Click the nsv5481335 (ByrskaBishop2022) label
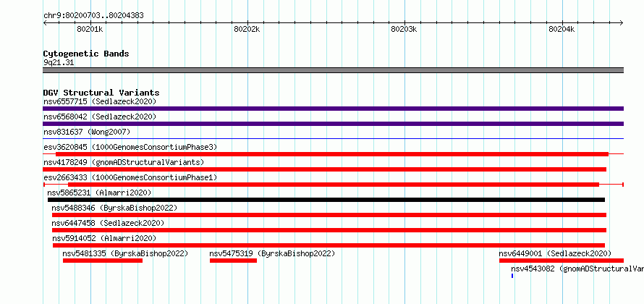The width and height of the screenshot is (644, 304). pyautogui.click(x=125, y=253)
